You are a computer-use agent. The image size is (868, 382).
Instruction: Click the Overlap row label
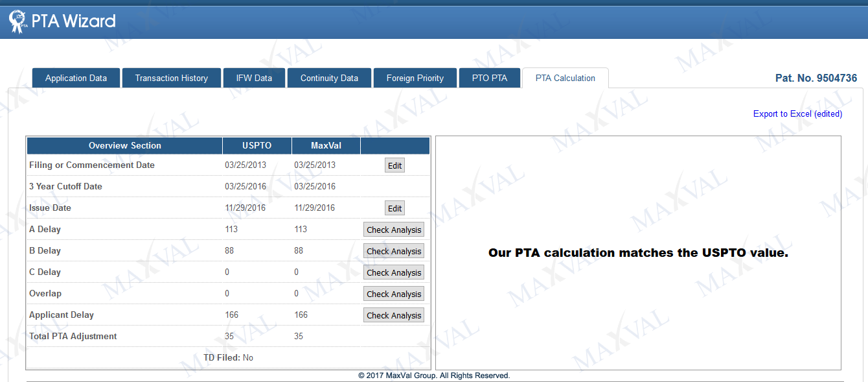coord(45,293)
